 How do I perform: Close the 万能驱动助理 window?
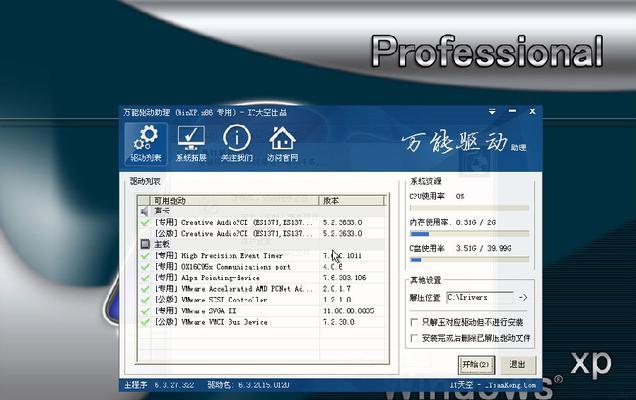[x=532, y=111]
